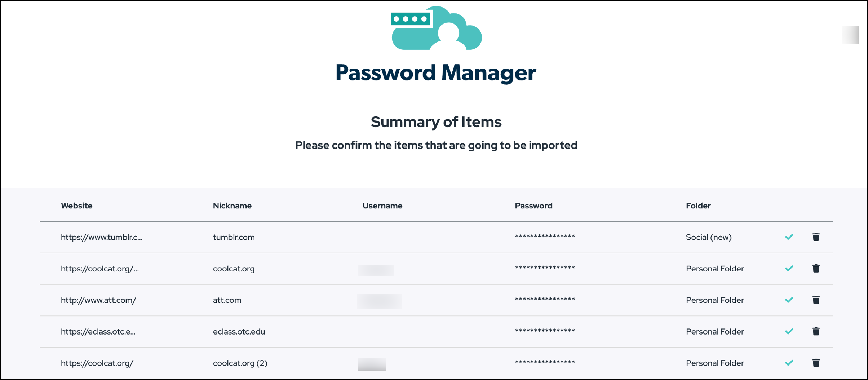Open the http://www.att.com/ link

[98, 300]
